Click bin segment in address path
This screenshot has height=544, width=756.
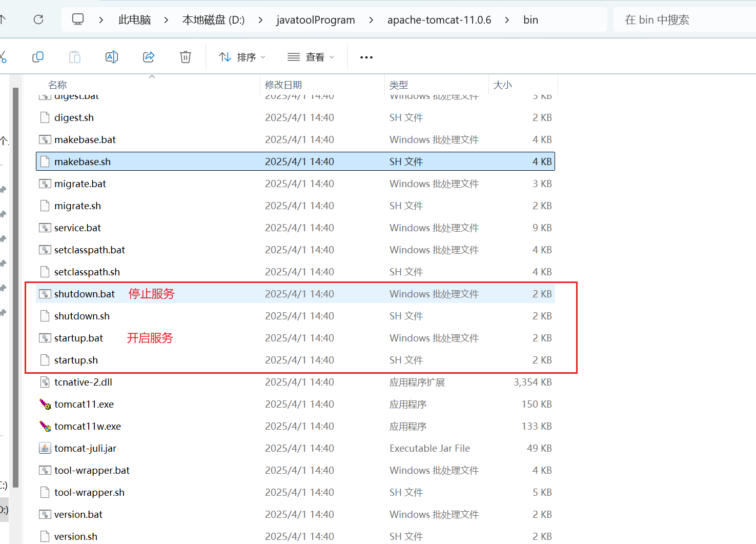[x=530, y=20]
